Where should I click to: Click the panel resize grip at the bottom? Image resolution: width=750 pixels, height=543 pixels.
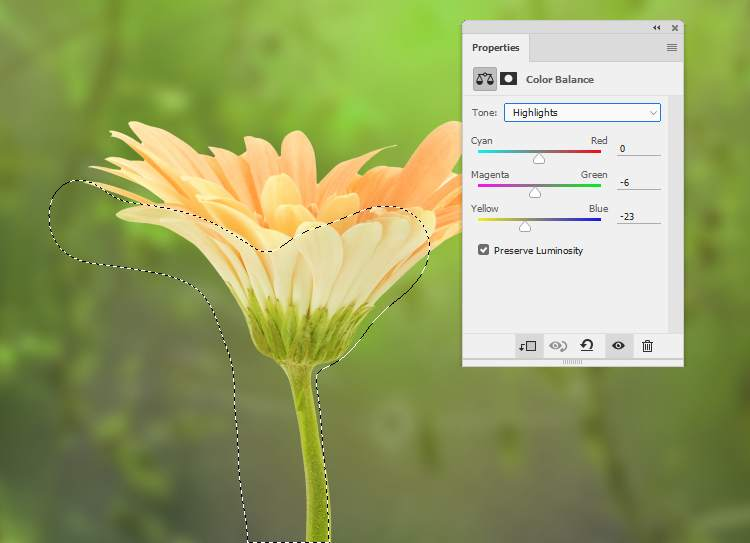[573, 362]
